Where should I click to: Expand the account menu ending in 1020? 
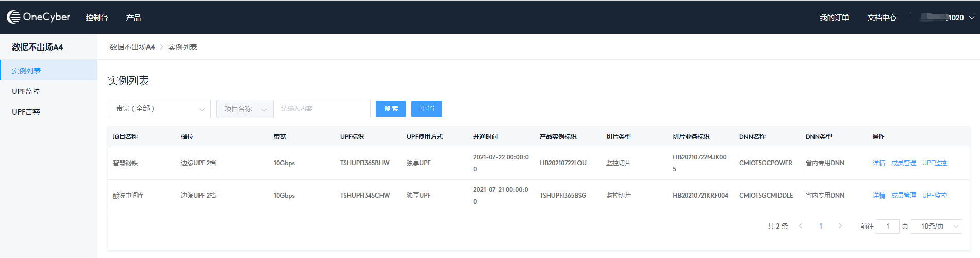(x=948, y=18)
